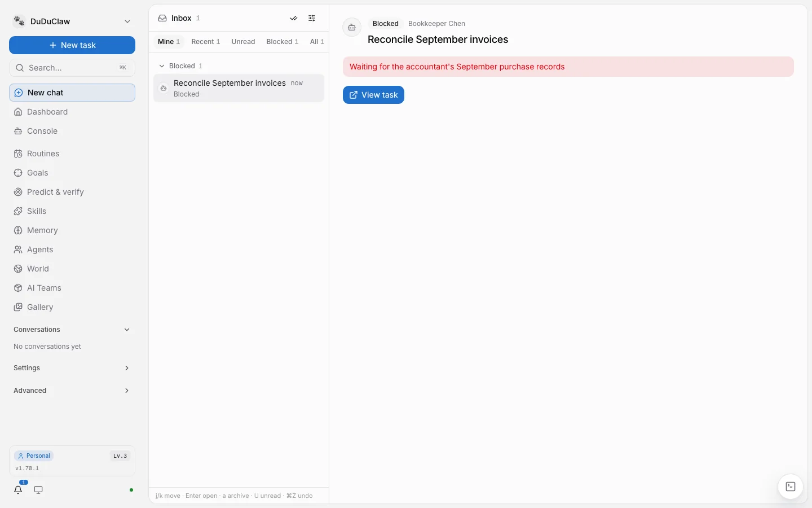
Task: Open Predict & verify
Action: click(x=72, y=192)
